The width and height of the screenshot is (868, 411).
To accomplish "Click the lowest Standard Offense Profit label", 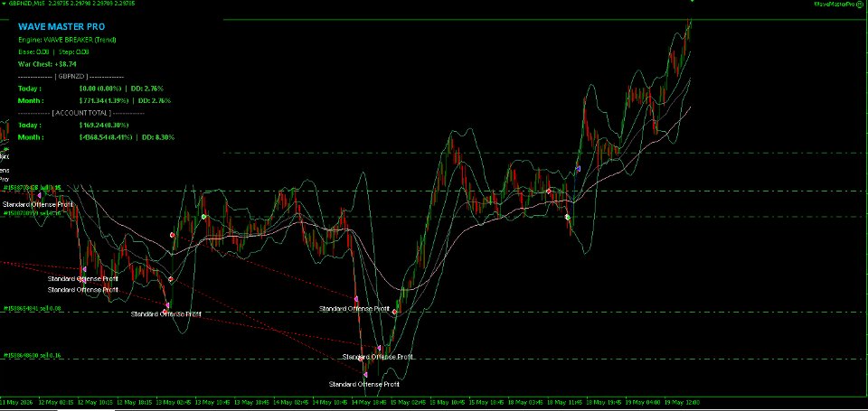I will click(363, 384).
